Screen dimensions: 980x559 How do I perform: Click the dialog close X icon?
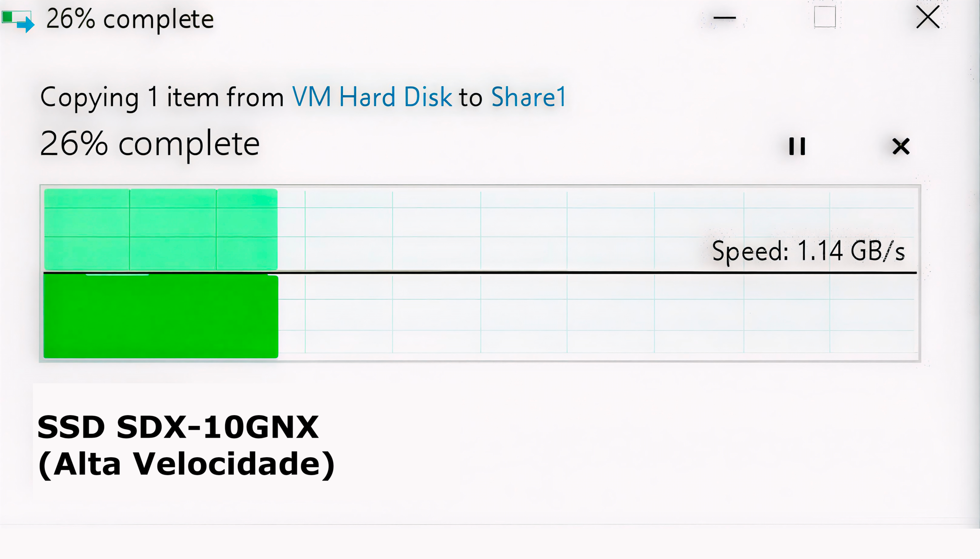point(928,17)
